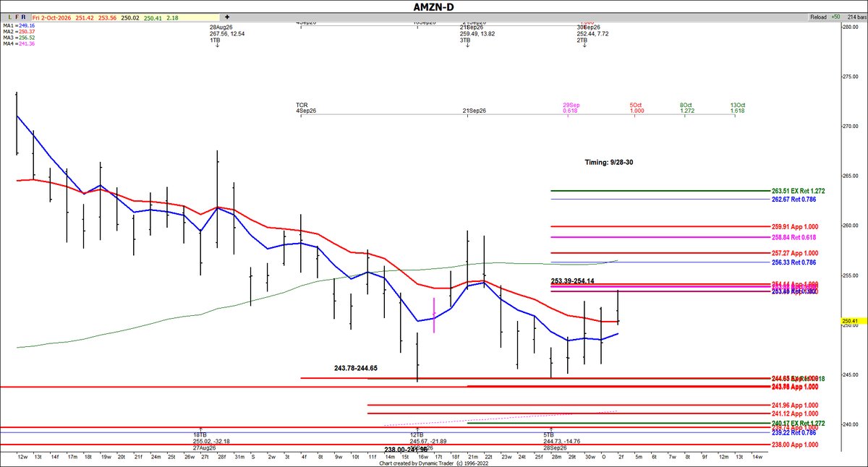Screen dimensions: 868x467
Task: Click the 8Oct 1.272 time projection
Action: 686,108
